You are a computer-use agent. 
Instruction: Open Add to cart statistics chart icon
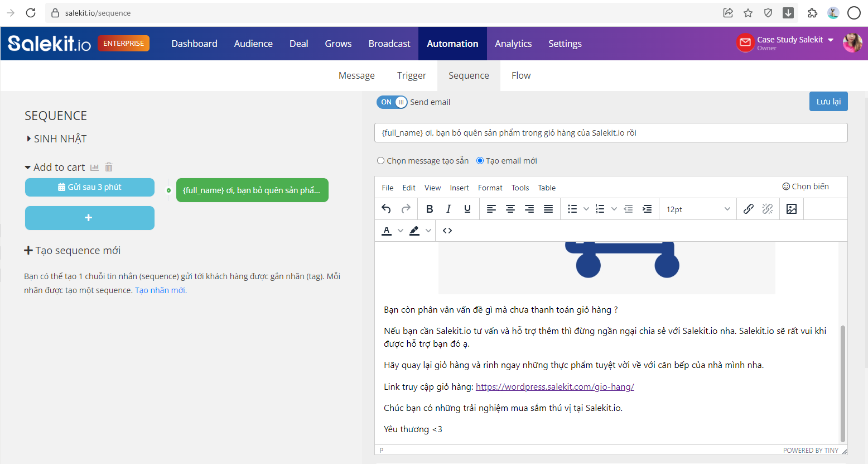(x=94, y=168)
